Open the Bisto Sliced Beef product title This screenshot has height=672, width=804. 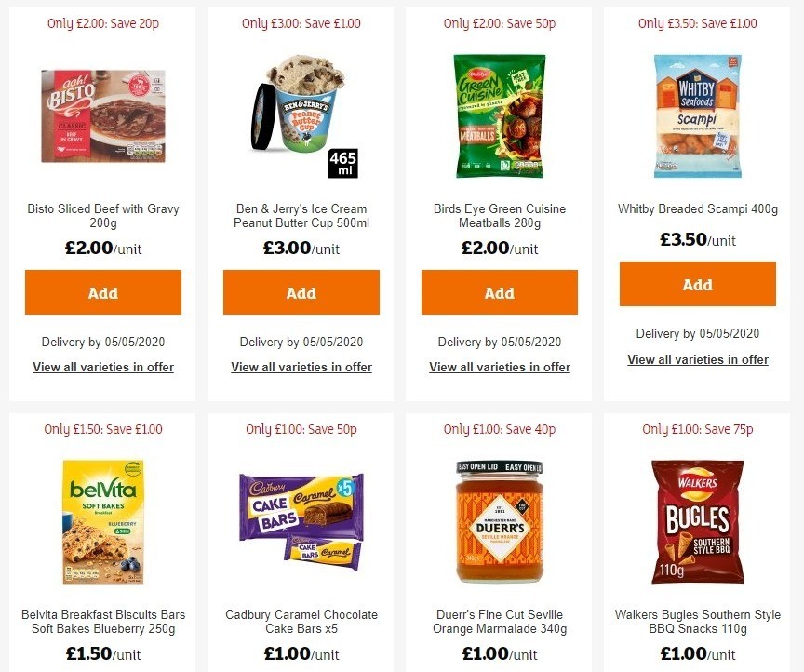tap(102, 216)
